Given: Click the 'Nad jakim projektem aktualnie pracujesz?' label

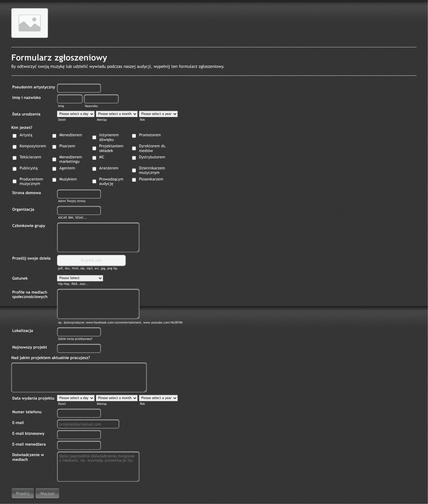Looking at the screenshot, I should point(50,358).
